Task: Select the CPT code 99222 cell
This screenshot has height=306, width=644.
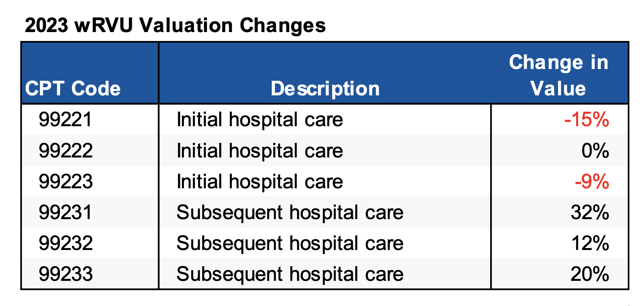Action: click(65, 151)
